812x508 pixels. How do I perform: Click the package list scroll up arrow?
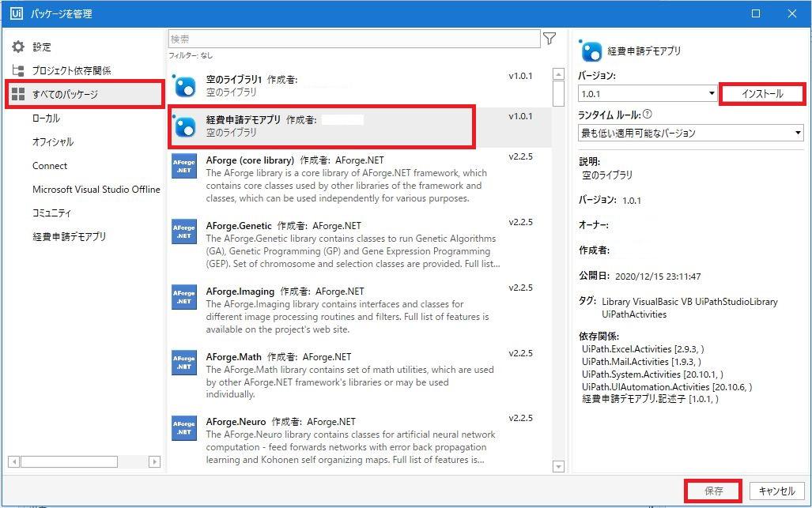pos(558,74)
